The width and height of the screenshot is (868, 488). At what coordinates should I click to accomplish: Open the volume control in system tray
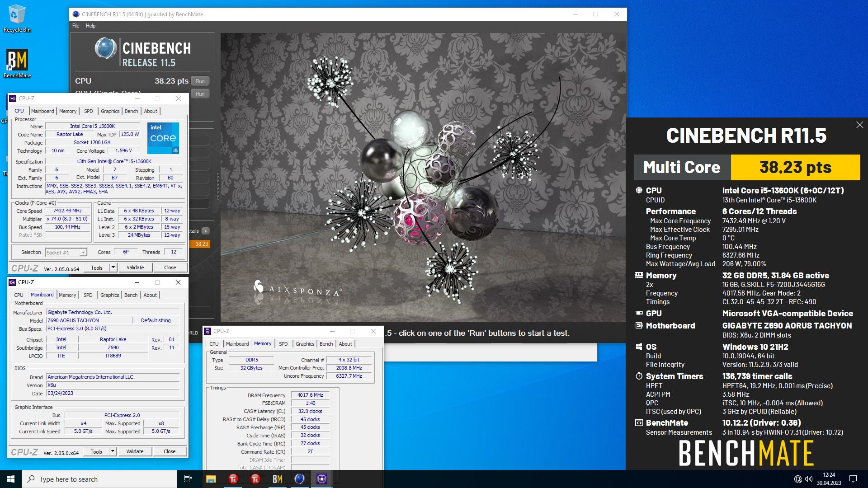(809, 479)
